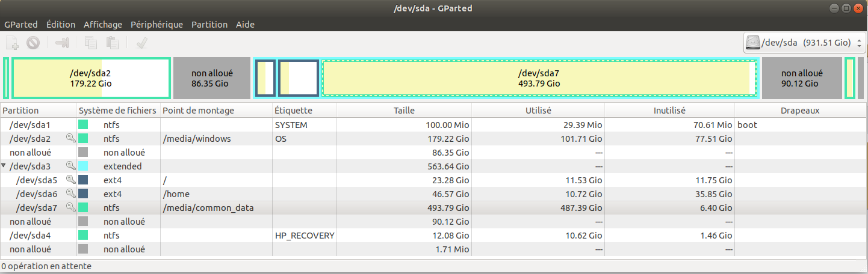Click the New partition toolbar icon
The width and height of the screenshot is (868, 274).
tap(12, 43)
